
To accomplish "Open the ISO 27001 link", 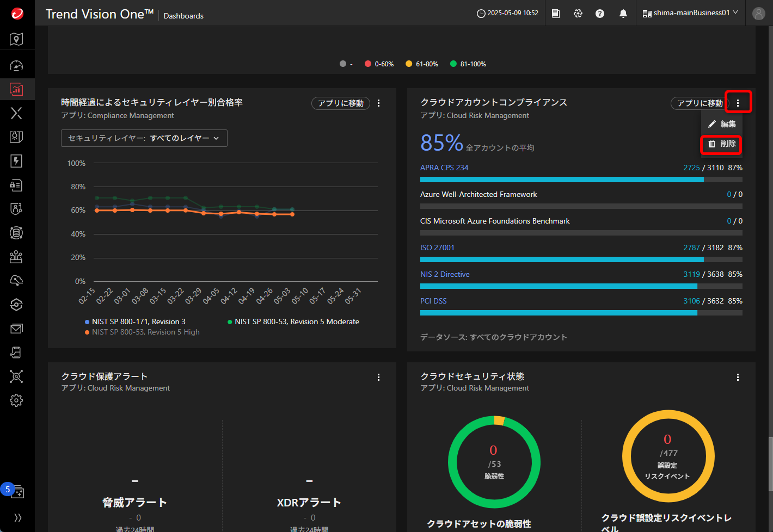I will pyautogui.click(x=437, y=248).
